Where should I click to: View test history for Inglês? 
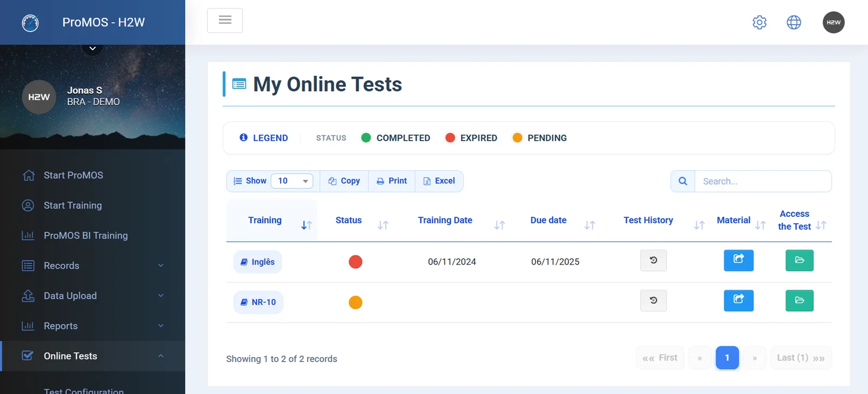653,260
